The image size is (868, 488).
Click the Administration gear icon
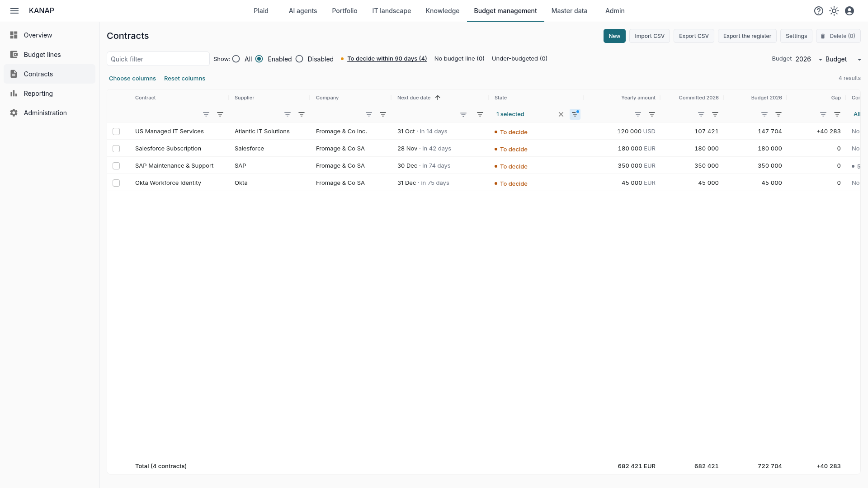(14, 113)
